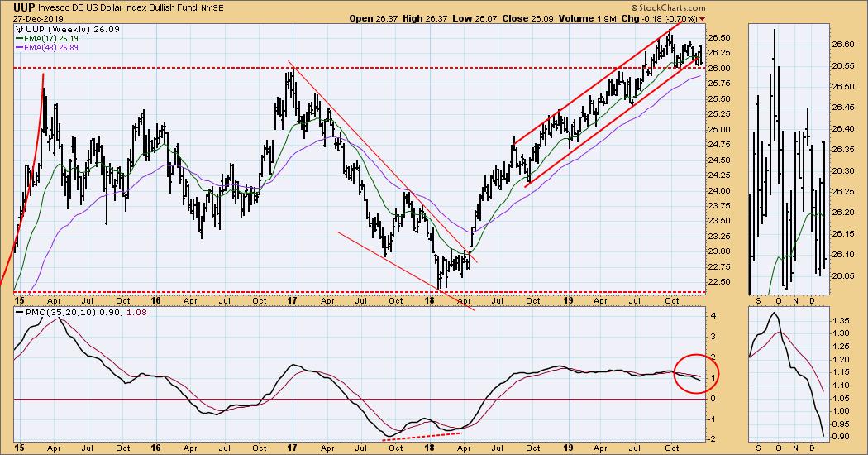
Task: Click the black PMO line swatch in legend
Action: point(19,313)
